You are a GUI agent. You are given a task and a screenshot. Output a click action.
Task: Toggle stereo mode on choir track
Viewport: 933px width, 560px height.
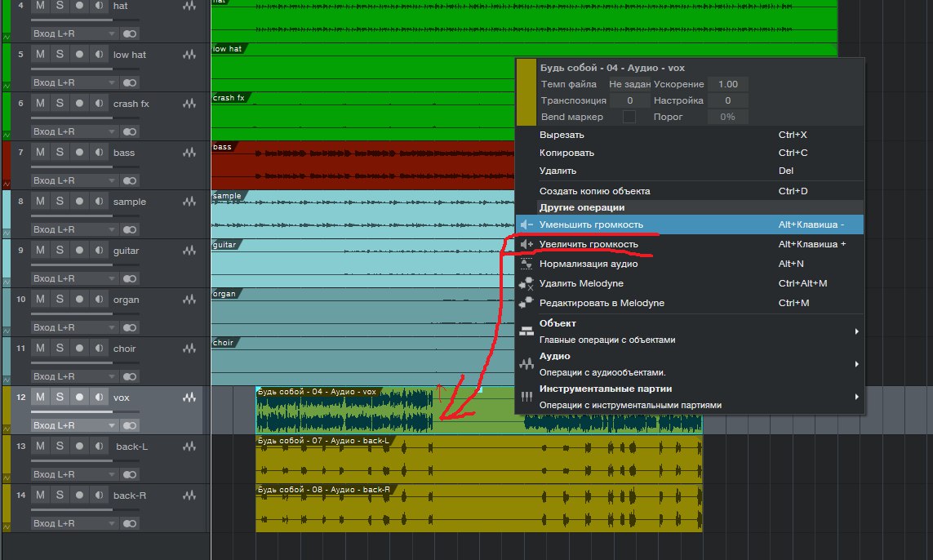pos(130,376)
